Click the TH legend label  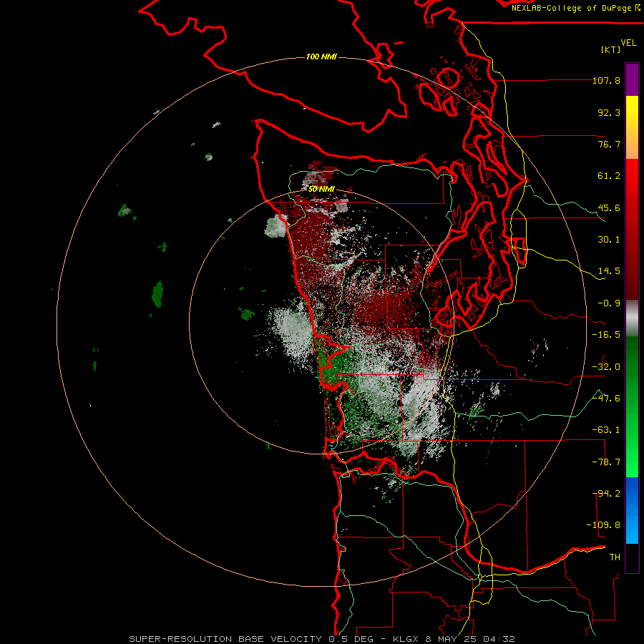tap(615, 557)
